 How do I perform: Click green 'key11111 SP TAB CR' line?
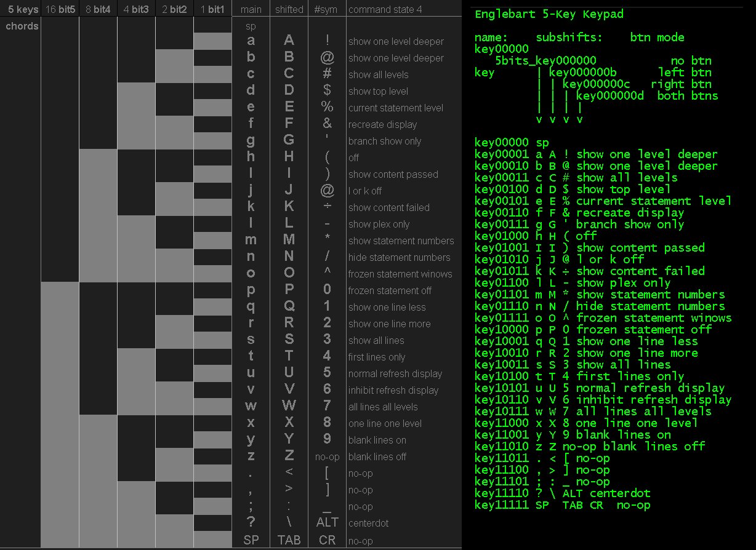click(563, 505)
